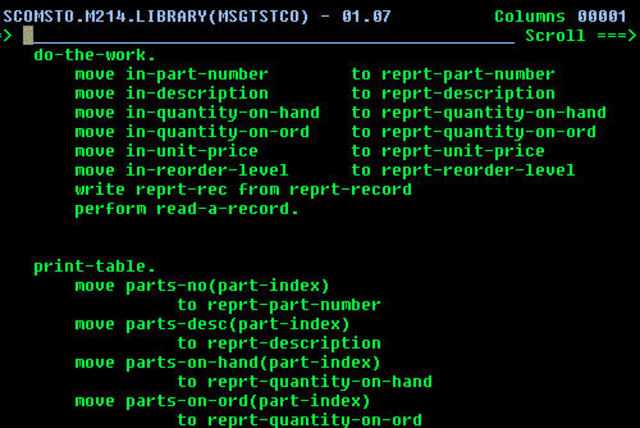The image size is (640, 428).
Task: Click the 01.07 version number in title
Action: (x=366, y=17)
